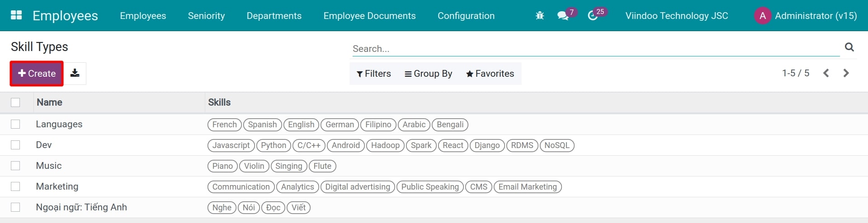This screenshot has width=868, height=223.
Task: Expand the Filters dropdown
Action: click(x=373, y=74)
